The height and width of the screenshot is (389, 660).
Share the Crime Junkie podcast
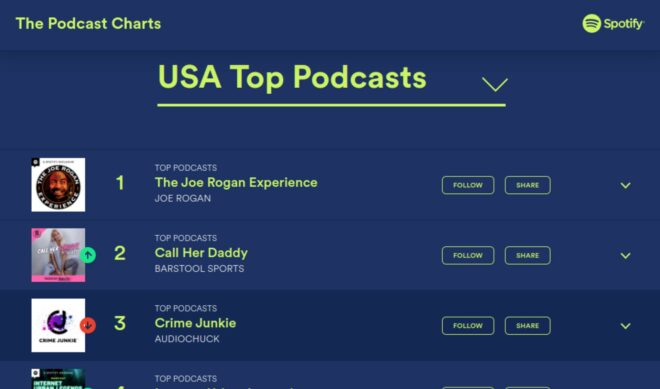527,326
